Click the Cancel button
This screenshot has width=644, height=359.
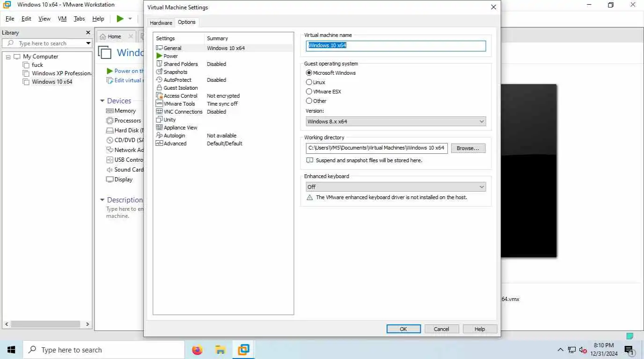pyautogui.click(x=441, y=329)
